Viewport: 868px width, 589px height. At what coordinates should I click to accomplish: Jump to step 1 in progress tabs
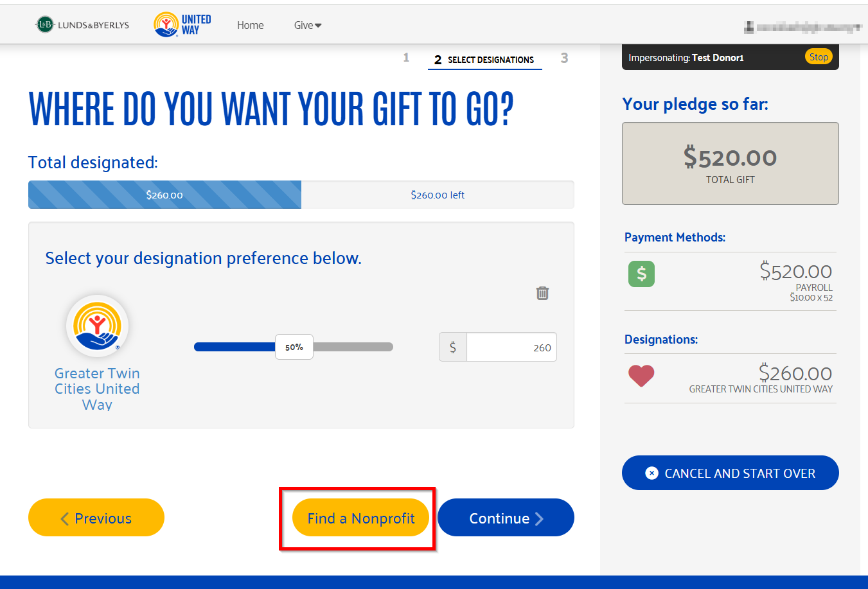[x=406, y=58]
